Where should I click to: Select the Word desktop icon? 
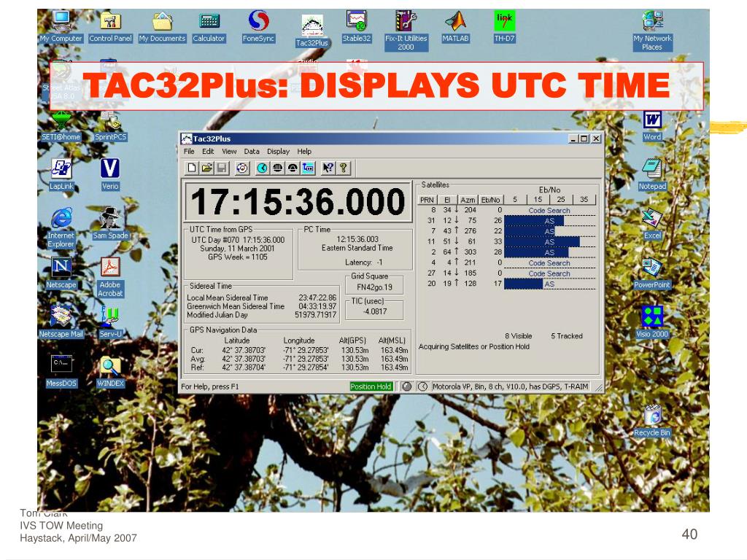tap(652, 126)
